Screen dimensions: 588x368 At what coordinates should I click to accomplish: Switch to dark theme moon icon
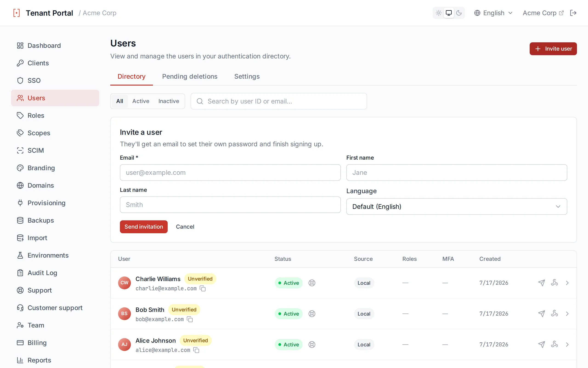459,13
